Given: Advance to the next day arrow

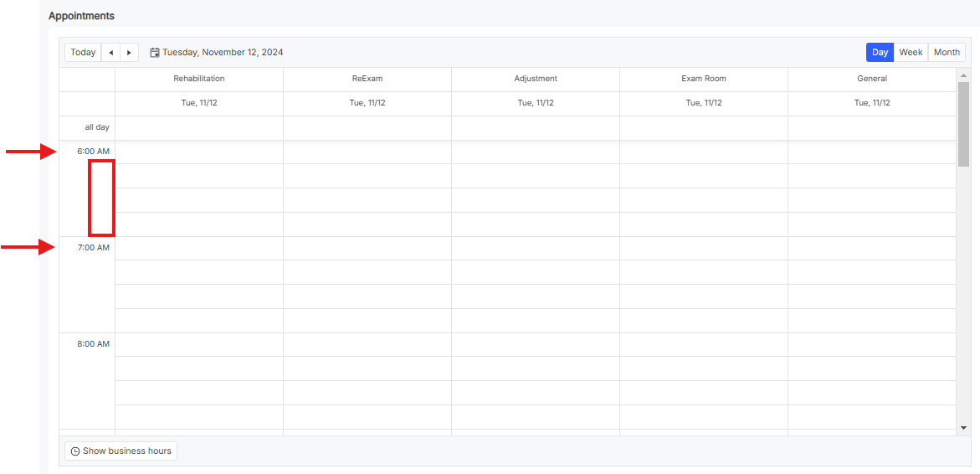Looking at the screenshot, I should [129, 53].
